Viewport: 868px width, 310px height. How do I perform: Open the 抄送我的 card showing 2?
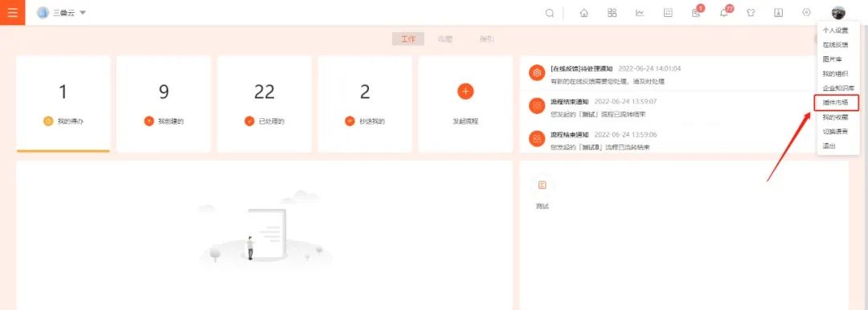point(365,104)
